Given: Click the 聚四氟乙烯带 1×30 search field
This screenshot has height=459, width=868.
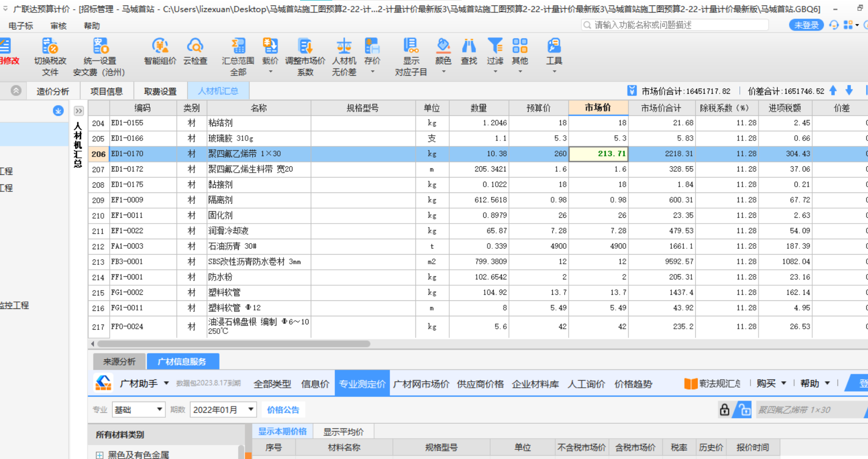Looking at the screenshot, I should (x=809, y=410).
